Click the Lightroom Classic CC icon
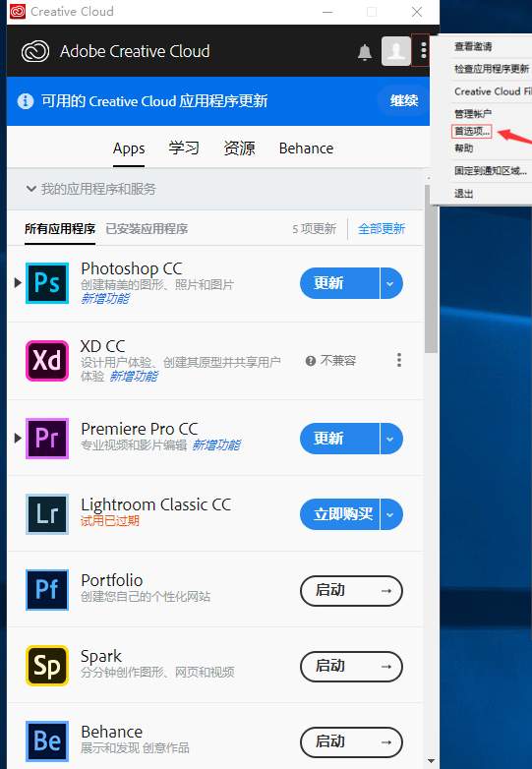532x769 pixels. [47, 514]
